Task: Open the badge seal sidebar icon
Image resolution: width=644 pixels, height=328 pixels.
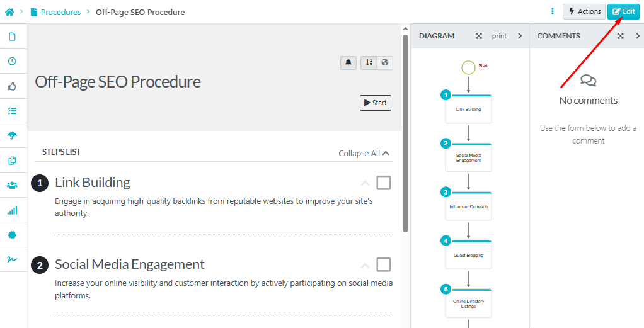Action: [x=13, y=235]
